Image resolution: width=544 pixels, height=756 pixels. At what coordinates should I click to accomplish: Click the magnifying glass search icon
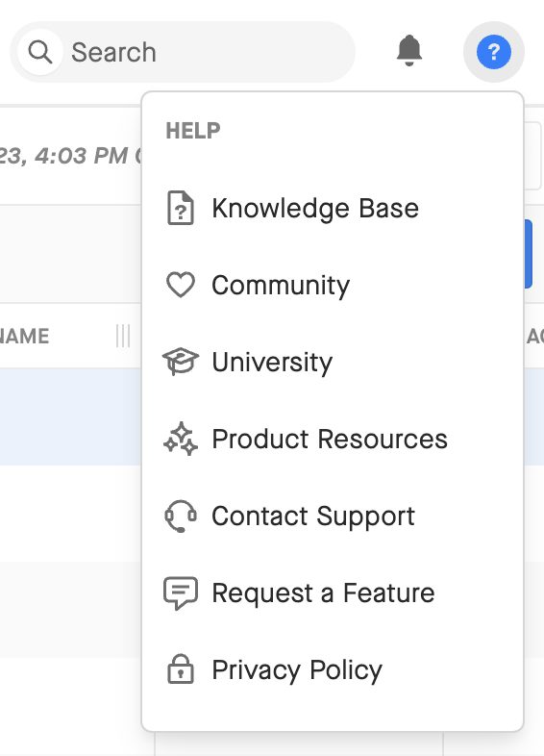40,52
